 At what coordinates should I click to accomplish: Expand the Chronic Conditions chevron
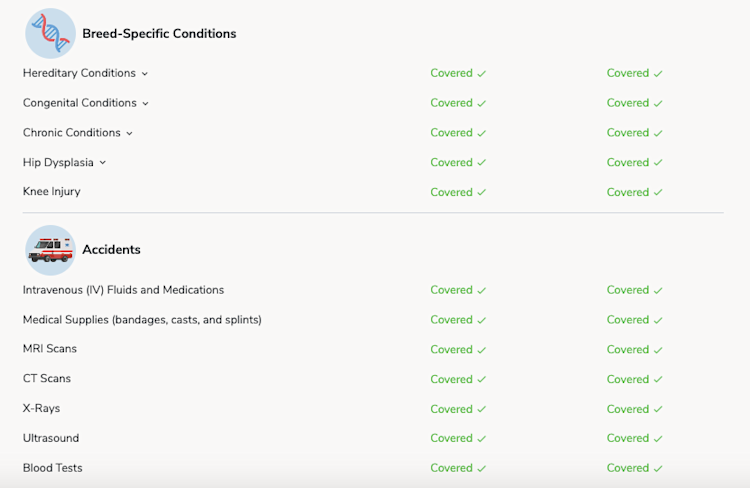point(130,133)
